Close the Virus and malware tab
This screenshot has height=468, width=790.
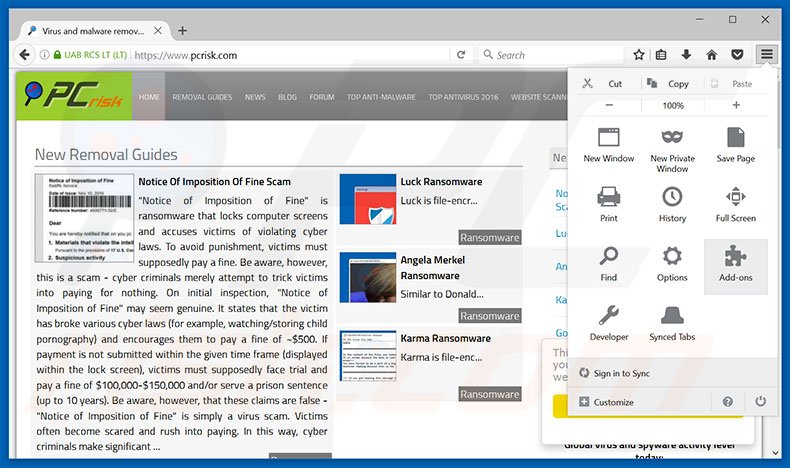[158, 31]
